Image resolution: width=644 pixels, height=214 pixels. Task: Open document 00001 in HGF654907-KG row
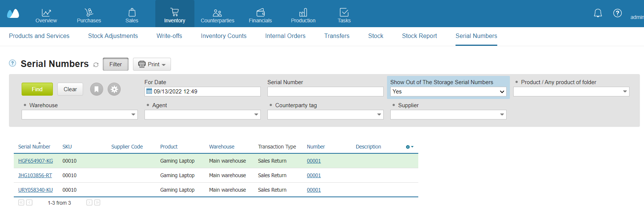pos(314,161)
